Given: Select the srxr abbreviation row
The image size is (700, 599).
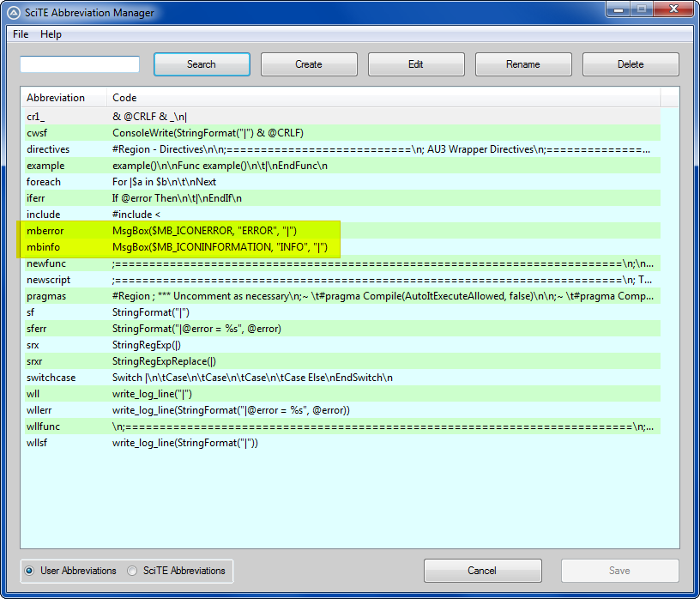Looking at the screenshot, I should pos(341,361).
